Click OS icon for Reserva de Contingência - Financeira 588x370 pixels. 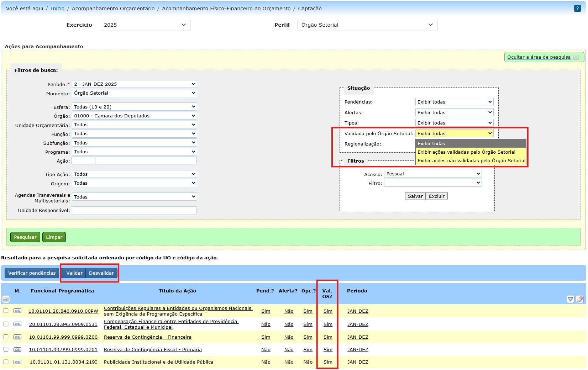tap(17, 337)
